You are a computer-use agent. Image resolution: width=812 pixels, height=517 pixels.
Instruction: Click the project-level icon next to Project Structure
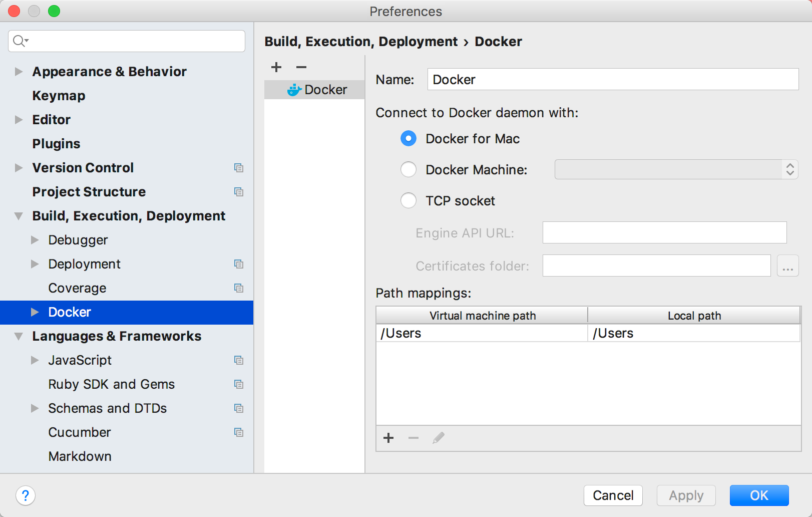coord(239,192)
